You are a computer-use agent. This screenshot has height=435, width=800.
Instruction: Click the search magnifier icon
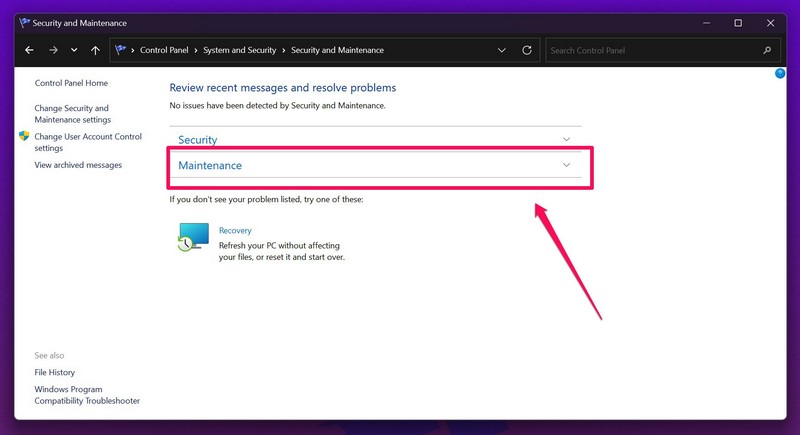point(768,50)
